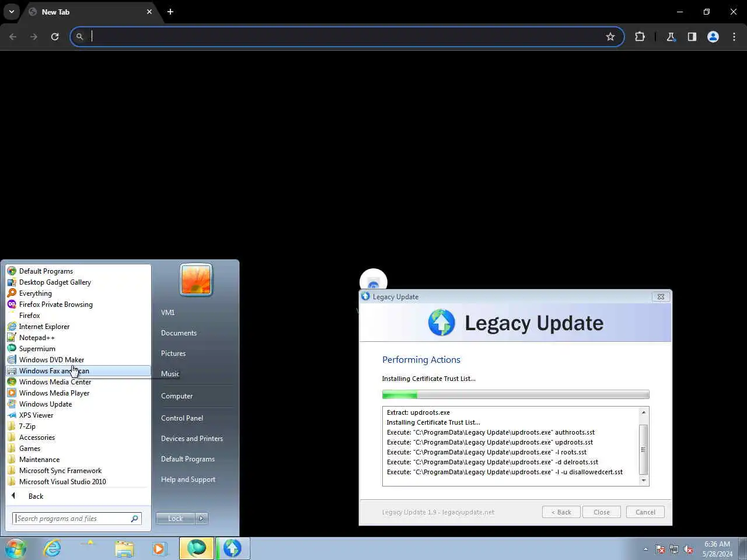Viewport: 747px width, 560px height.
Task: Open the browser three-dot menu
Action: pyautogui.click(x=734, y=37)
